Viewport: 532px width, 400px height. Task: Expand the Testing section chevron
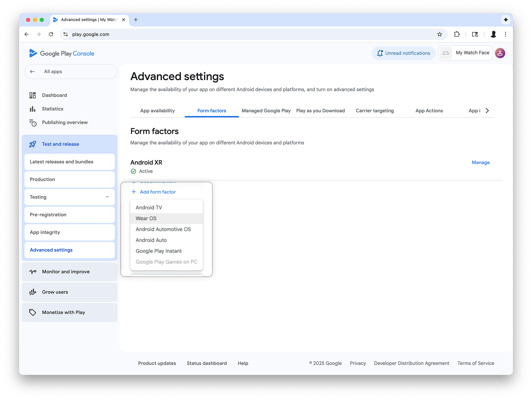click(107, 197)
